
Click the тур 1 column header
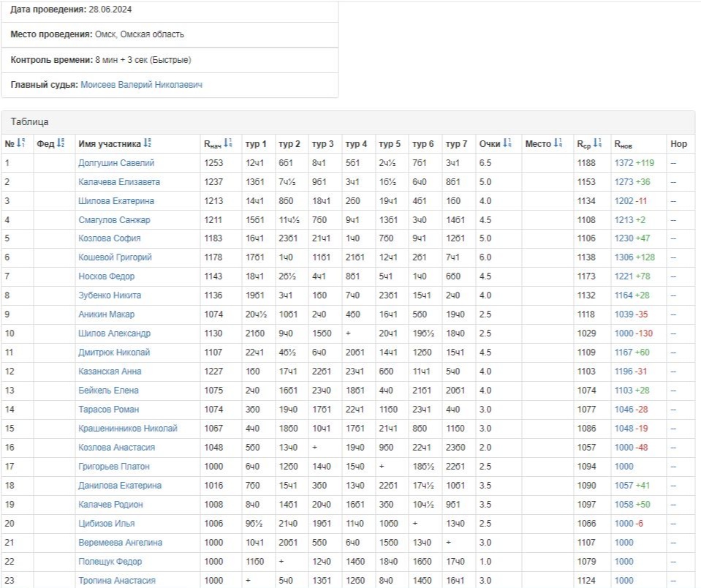(x=255, y=144)
